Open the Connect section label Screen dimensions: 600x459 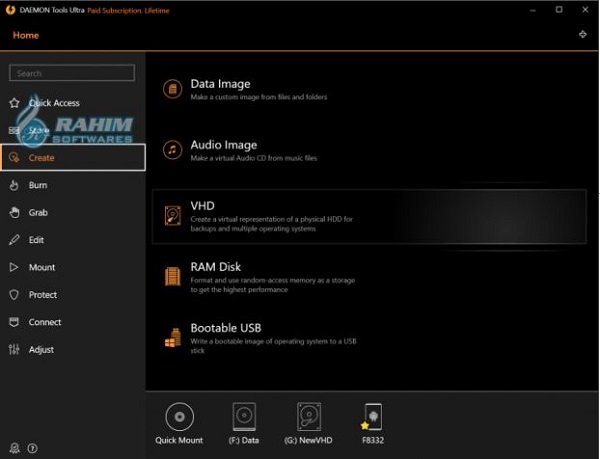[45, 322]
